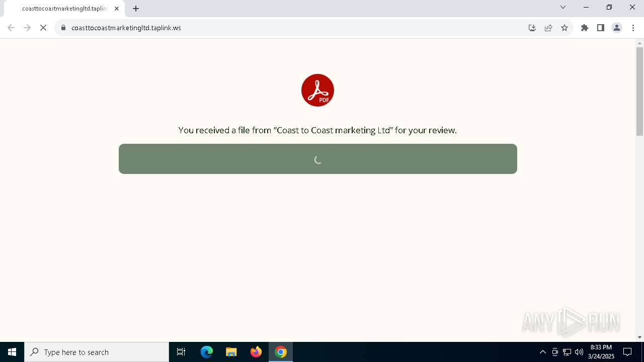Open the Chrome profile avatar
The width and height of the screenshot is (644, 362).
[x=617, y=28]
